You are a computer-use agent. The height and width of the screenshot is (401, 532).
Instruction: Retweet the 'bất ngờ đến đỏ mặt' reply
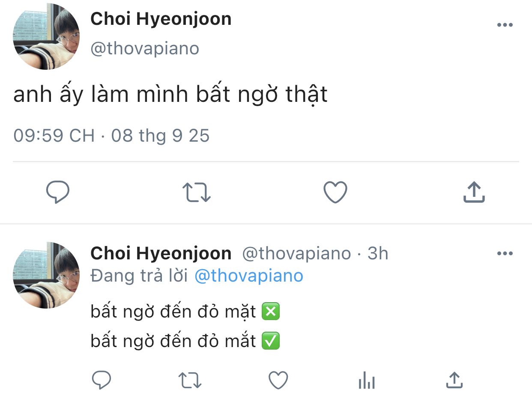[190, 380]
